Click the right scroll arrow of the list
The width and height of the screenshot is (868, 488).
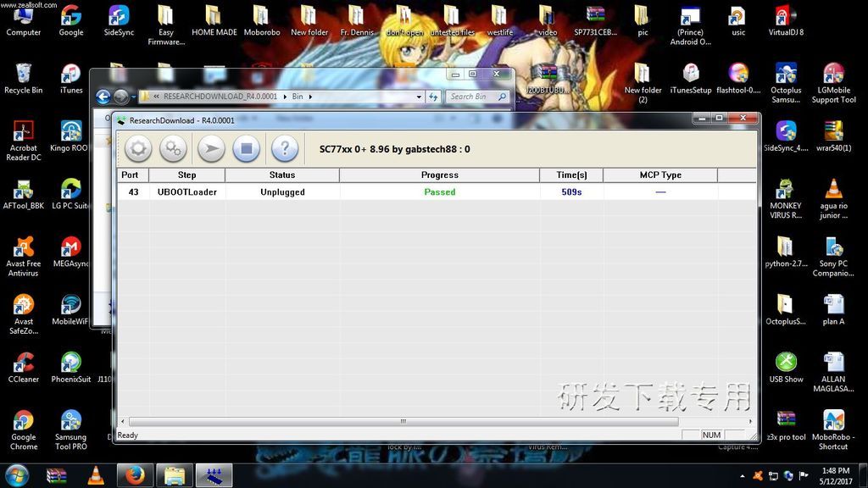pyautogui.click(x=751, y=421)
